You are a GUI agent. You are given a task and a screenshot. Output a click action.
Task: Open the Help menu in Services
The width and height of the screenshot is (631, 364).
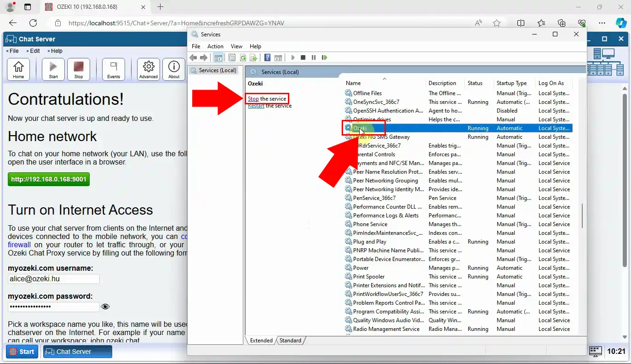click(x=255, y=46)
